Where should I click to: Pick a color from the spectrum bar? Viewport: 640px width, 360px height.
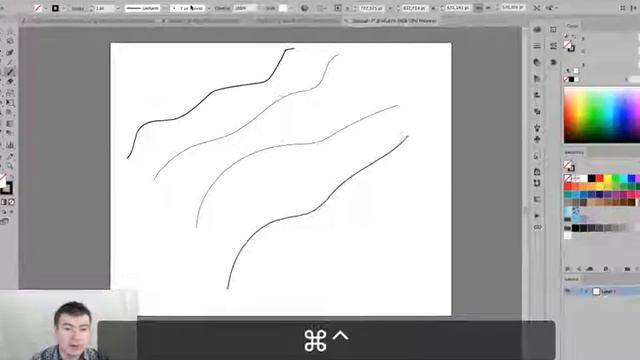(602, 116)
